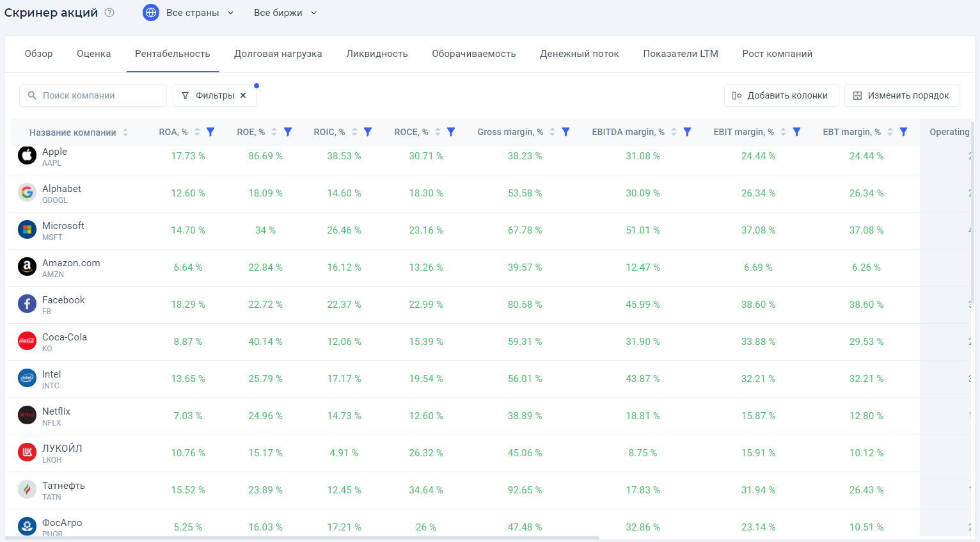Sort the Gross margin column arrows

point(552,132)
